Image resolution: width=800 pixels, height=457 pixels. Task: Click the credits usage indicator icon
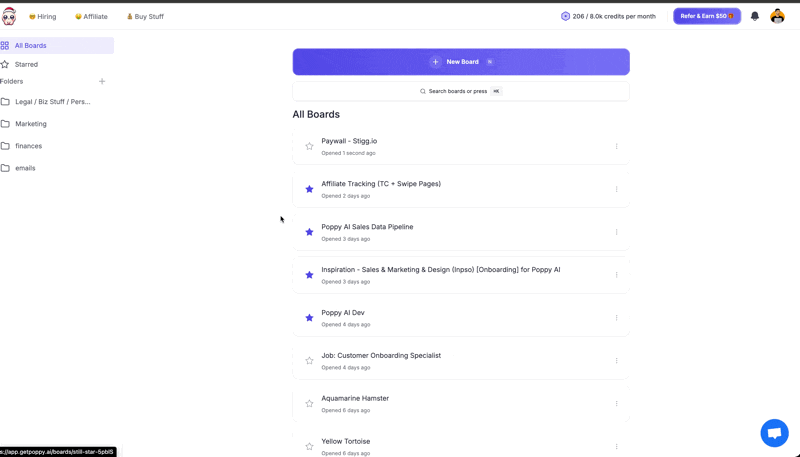coord(565,16)
